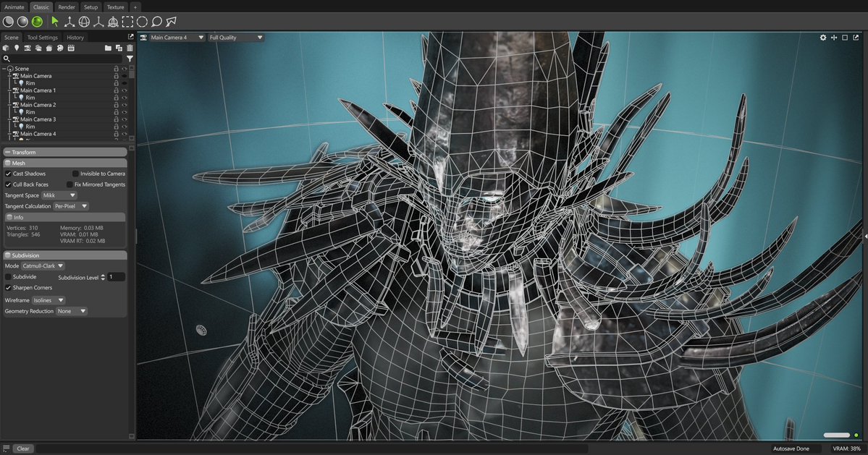Open the Full Quality dropdown
Image resolution: width=868 pixels, height=455 pixels.
[235, 38]
